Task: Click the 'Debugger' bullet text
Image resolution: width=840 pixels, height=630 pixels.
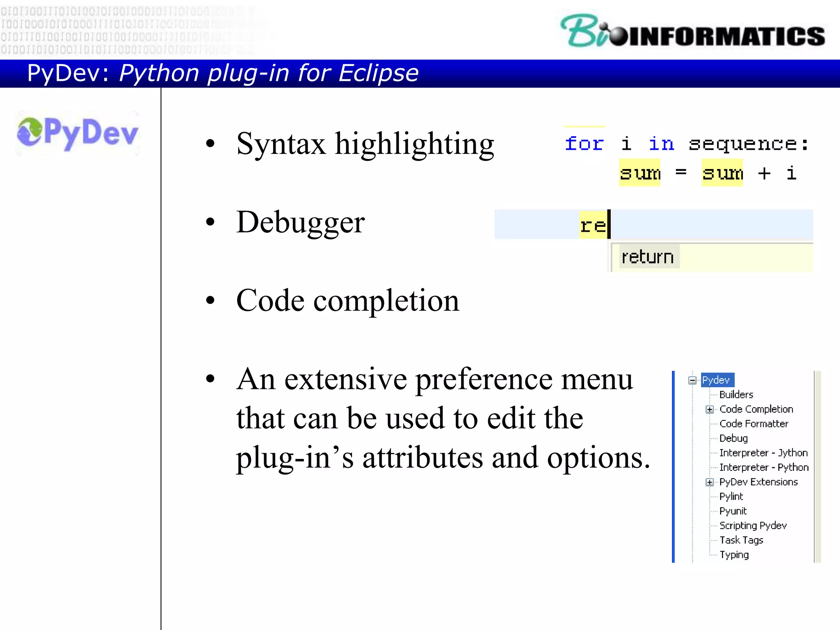Action: pos(300,222)
